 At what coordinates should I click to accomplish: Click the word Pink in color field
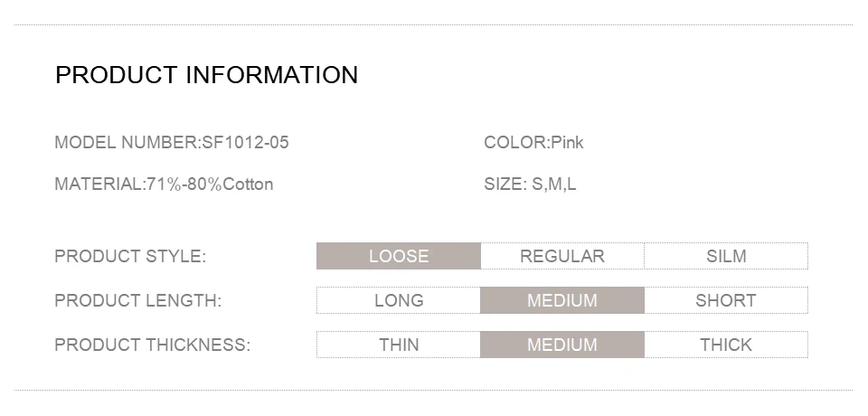click(x=568, y=142)
